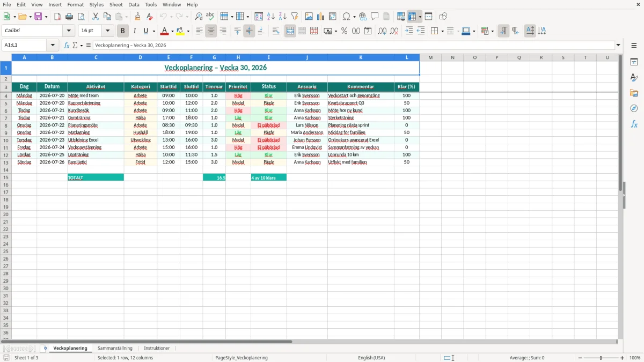644x362 pixels.
Task: Select the Sort Ascending icon
Action: [x=271, y=17]
